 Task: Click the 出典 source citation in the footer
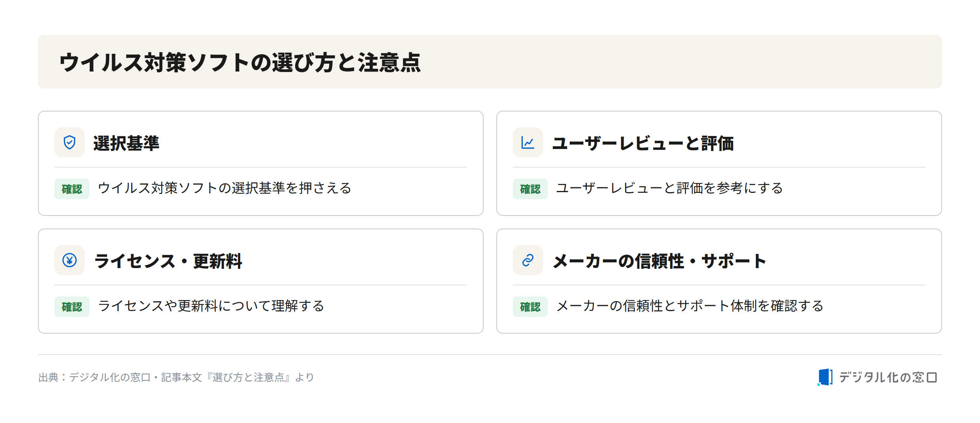[176, 378]
